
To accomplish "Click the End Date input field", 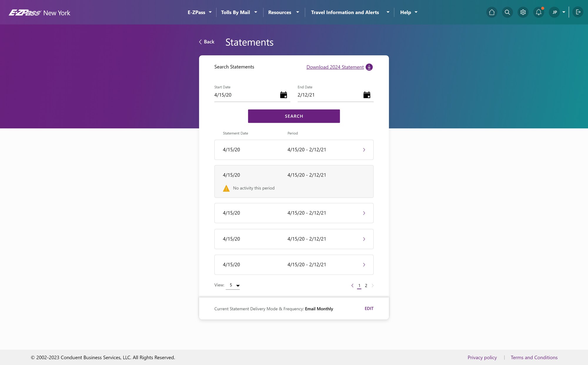I will point(335,95).
